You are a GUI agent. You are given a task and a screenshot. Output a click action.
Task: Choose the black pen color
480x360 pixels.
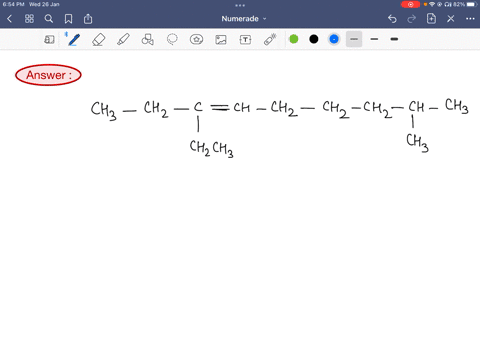pos(314,39)
